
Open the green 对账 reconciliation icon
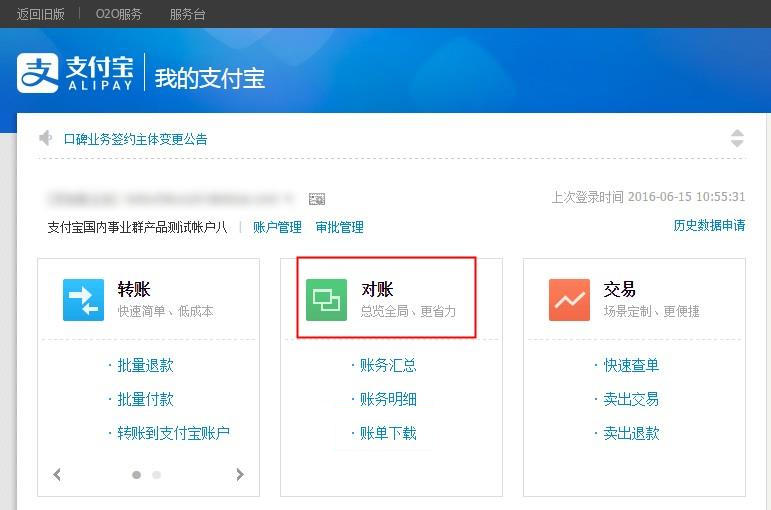point(326,300)
